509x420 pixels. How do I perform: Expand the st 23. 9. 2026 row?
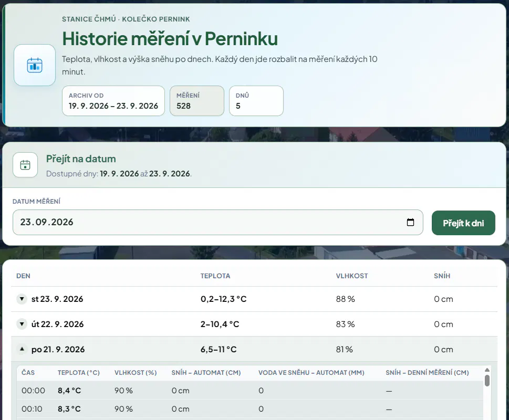point(22,299)
